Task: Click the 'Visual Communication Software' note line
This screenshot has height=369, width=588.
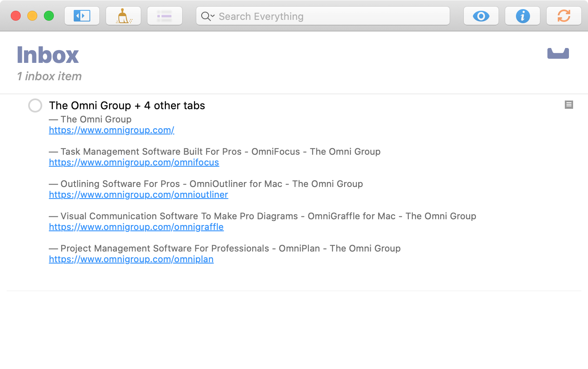Action: click(263, 216)
